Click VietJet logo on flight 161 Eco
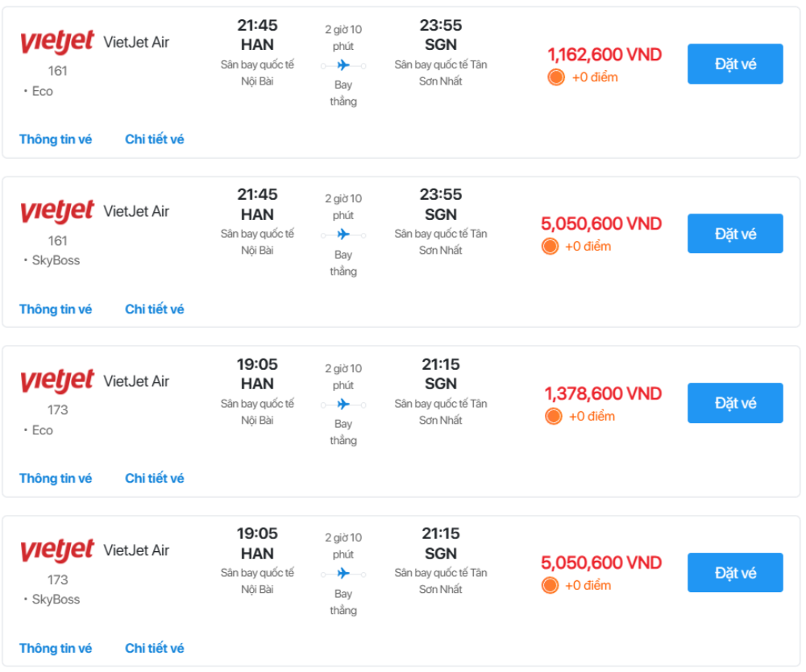The height and width of the screenshot is (672, 806). coord(57,43)
